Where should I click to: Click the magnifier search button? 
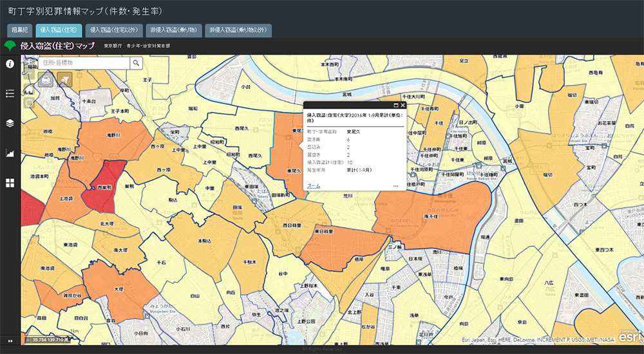pyautogui.click(x=137, y=63)
